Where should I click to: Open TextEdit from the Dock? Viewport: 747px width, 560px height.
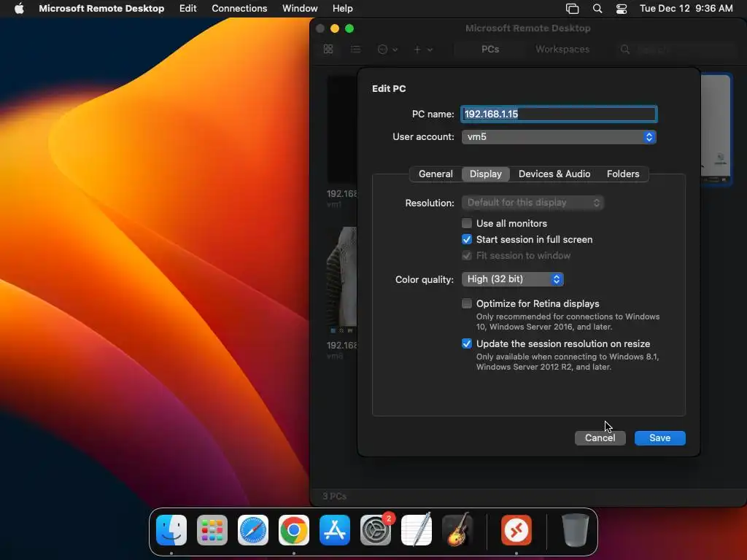point(417,529)
